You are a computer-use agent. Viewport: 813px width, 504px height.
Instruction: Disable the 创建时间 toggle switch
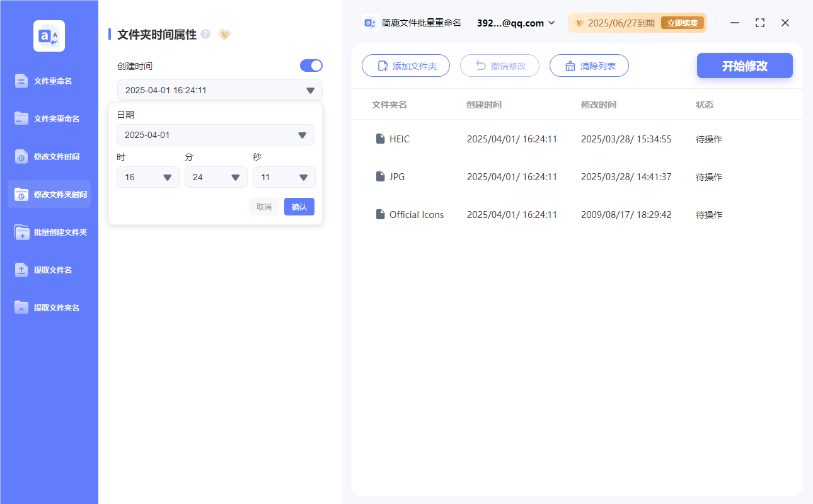coord(311,65)
